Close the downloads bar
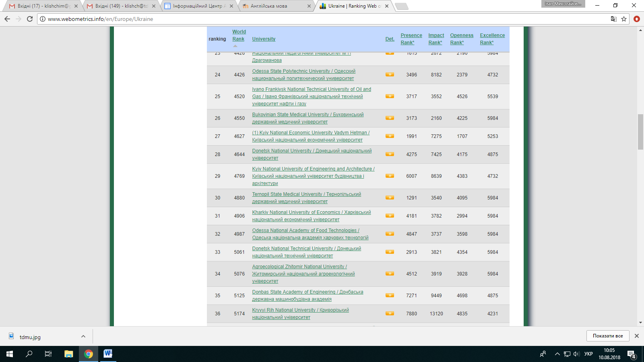Screen dimensions: 644x362 pos(636,336)
